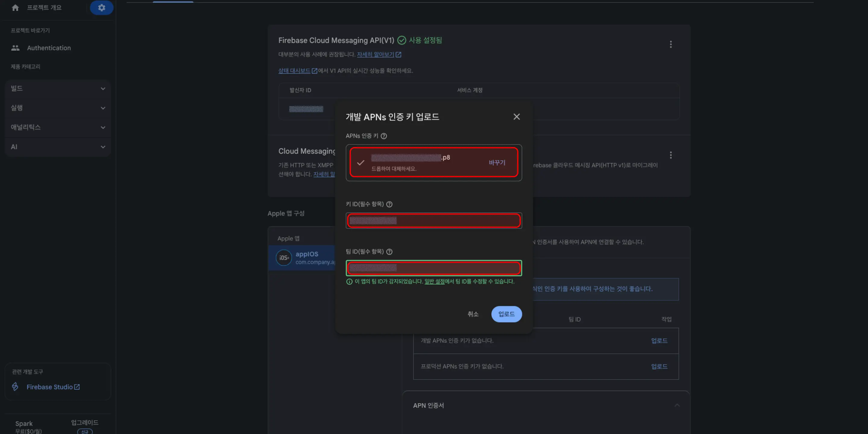Click 바꾸기 to replace the .p8 file
The width and height of the screenshot is (868, 434).
tap(497, 163)
